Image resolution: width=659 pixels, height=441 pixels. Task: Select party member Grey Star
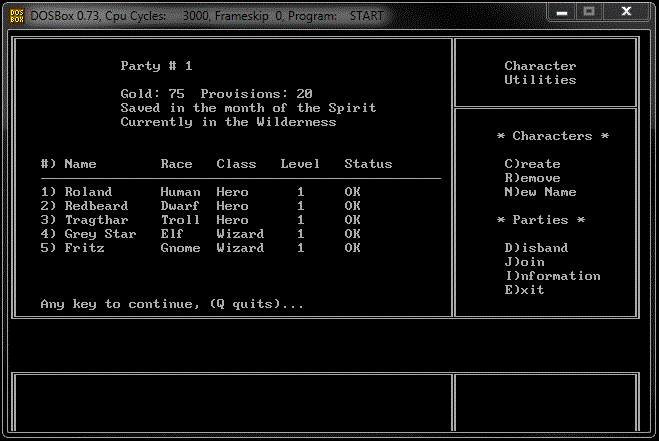(x=100, y=234)
